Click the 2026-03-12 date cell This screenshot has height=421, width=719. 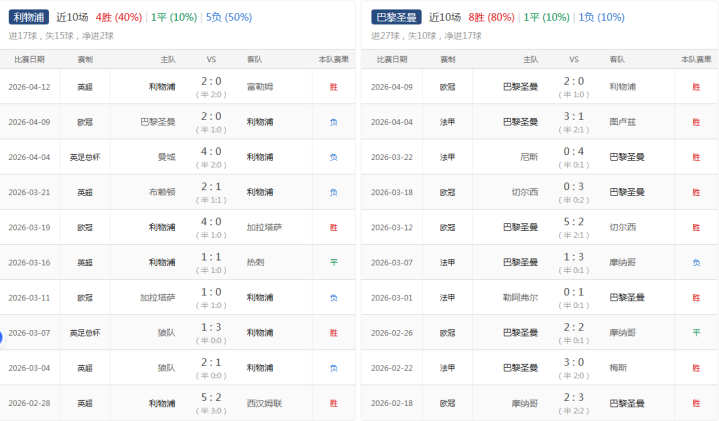(x=392, y=227)
